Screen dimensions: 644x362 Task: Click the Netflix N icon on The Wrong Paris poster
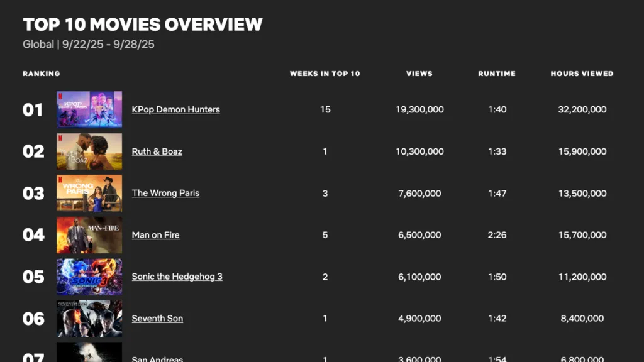62,180
